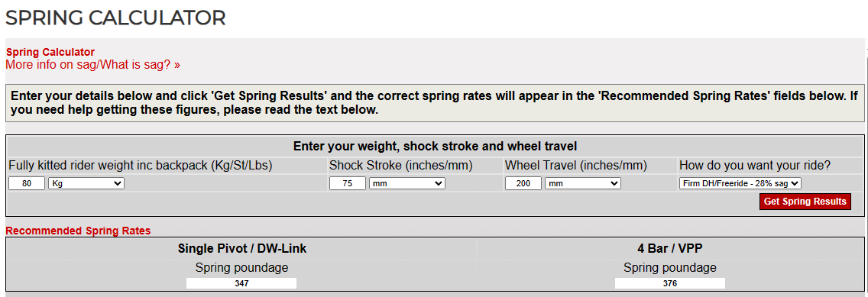Screen dimensions: 868x297
Task: Click the 'Wheel Travel (inches/mm)' label
Action: click(576, 166)
